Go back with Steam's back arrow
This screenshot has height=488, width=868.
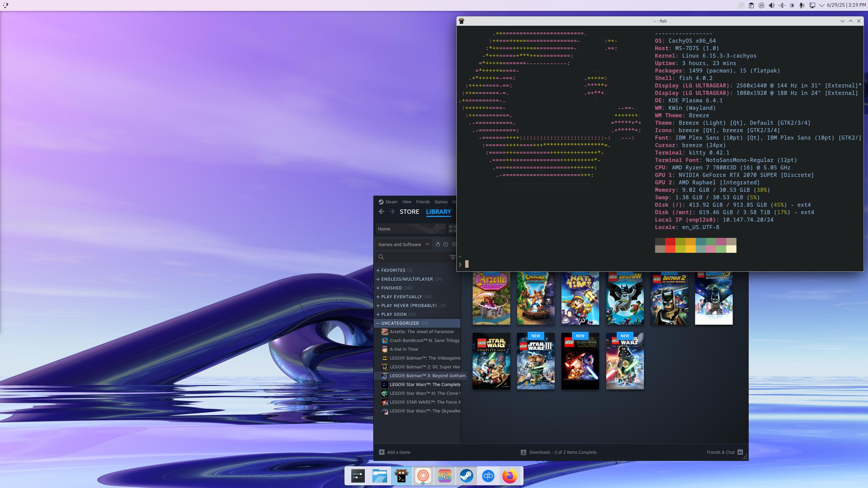pos(381,211)
